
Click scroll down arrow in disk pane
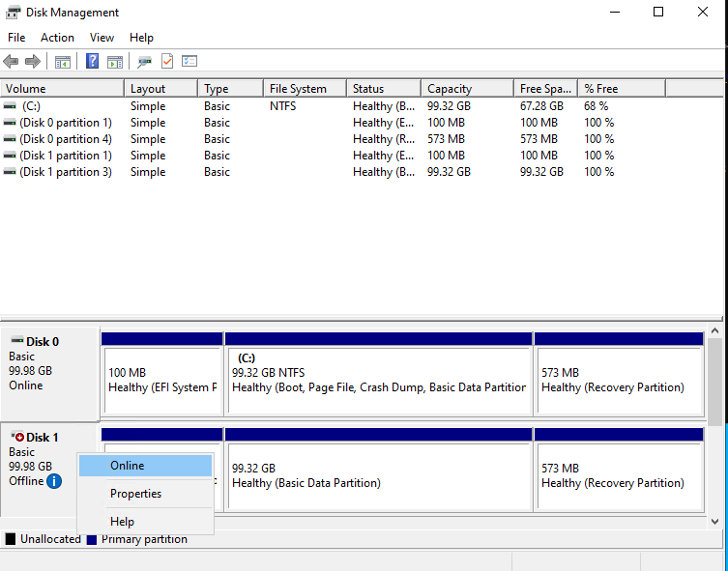pos(714,521)
